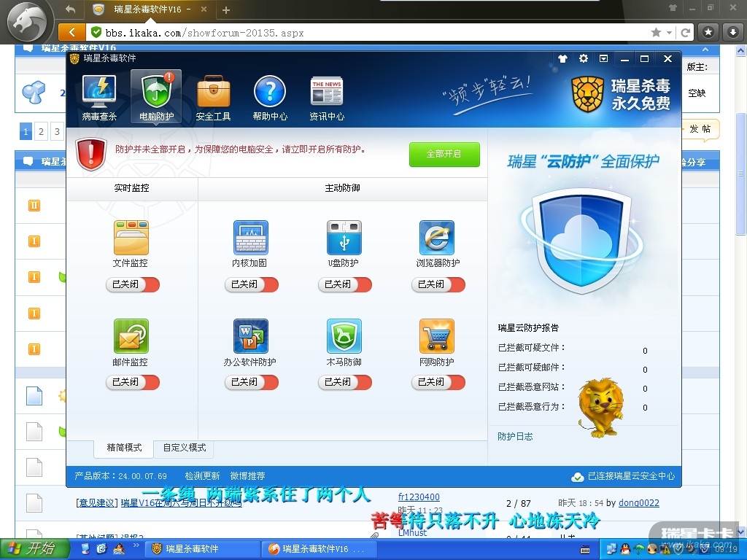
Task: Click the U盘防护 USB icon
Action: pos(344,238)
